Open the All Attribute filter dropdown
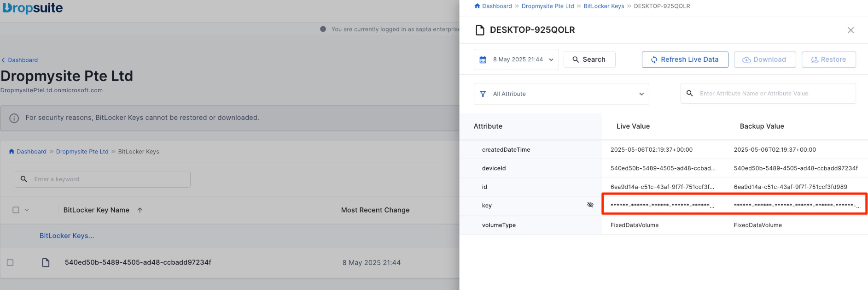Screen dimensions: 868x290 click(x=561, y=94)
